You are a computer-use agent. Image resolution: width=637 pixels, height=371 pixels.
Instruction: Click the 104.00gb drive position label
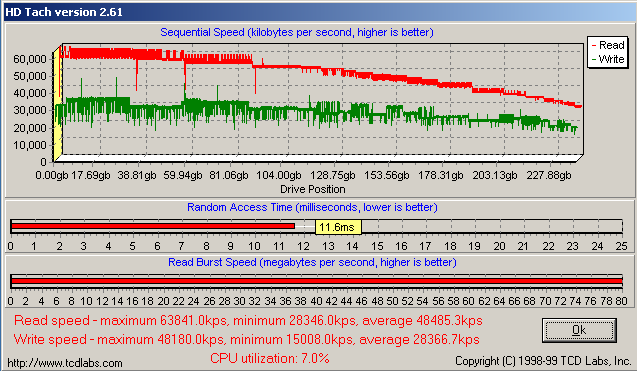pyautogui.click(x=279, y=175)
